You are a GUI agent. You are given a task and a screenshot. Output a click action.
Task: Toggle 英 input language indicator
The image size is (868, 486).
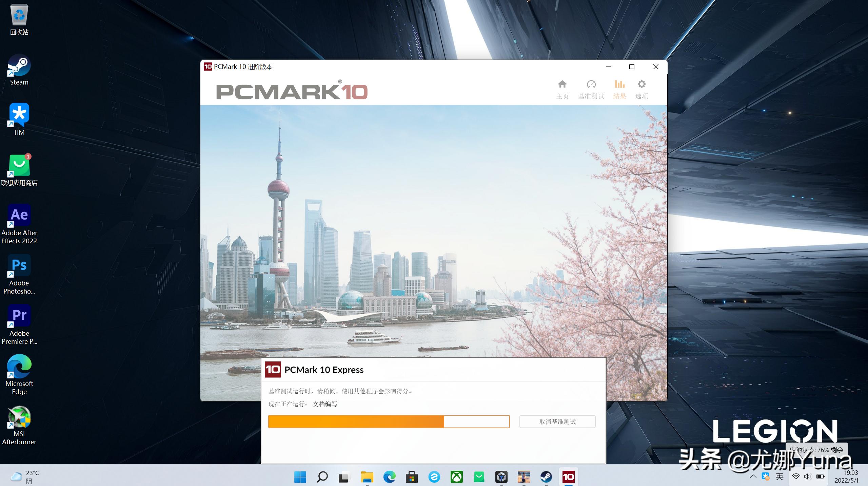click(x=780, y=476)
